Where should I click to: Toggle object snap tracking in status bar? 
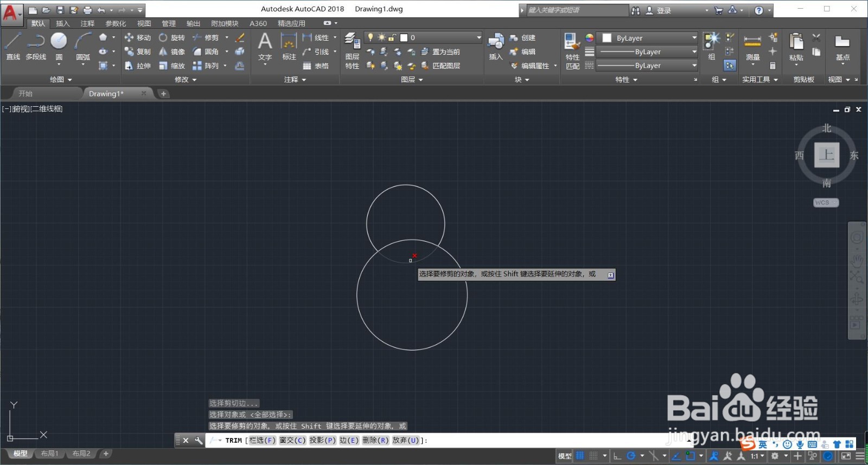(x=676, y=456)
